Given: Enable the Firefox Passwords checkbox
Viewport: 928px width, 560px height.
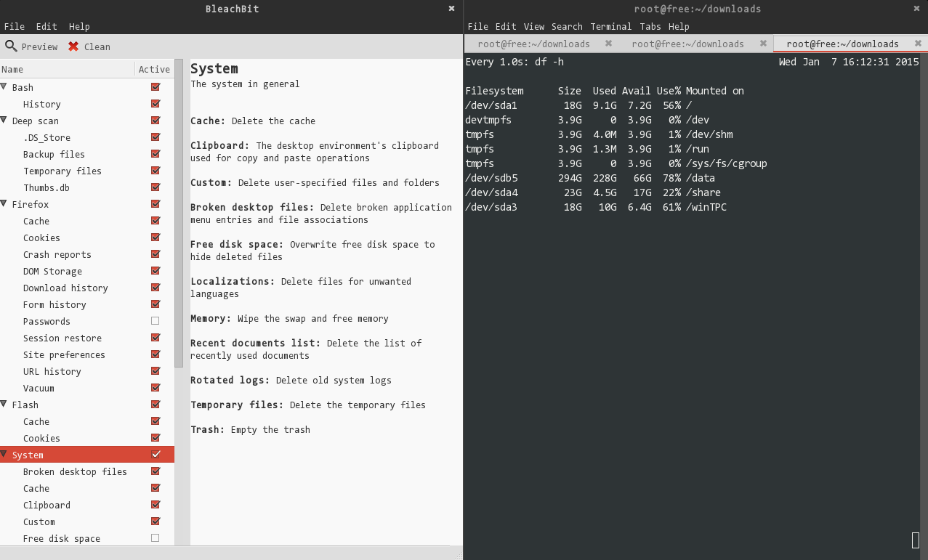Looking at the screenshot, I should point(155,321).
